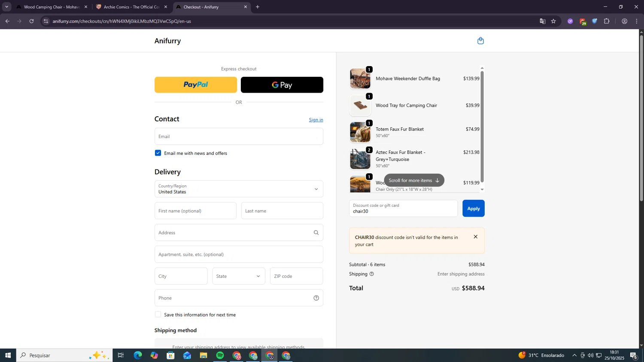The image size is (644, 362).
Task: Click the shipping info question icon
Action: coord(372,274)
